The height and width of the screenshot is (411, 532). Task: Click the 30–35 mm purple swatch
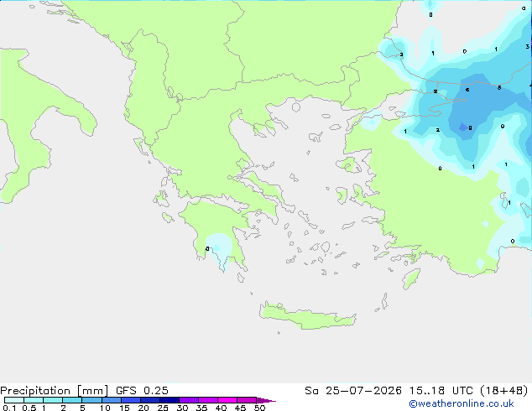[x=189, y=400]
